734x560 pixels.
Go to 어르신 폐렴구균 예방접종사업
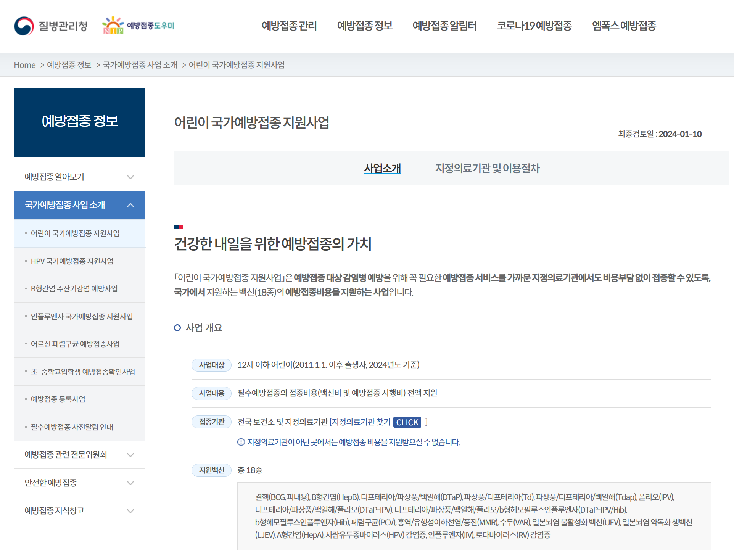point(75,344)
